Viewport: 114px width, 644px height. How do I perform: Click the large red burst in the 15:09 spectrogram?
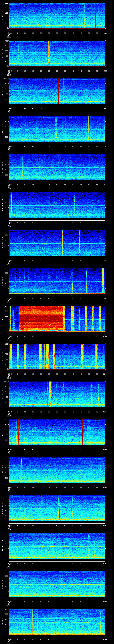[x=41, y=318]
